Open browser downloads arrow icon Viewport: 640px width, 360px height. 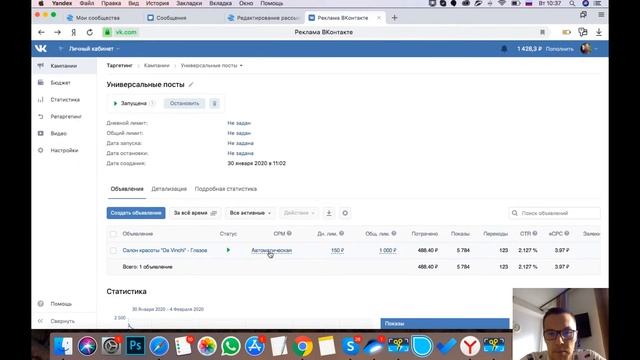point(599,32)
